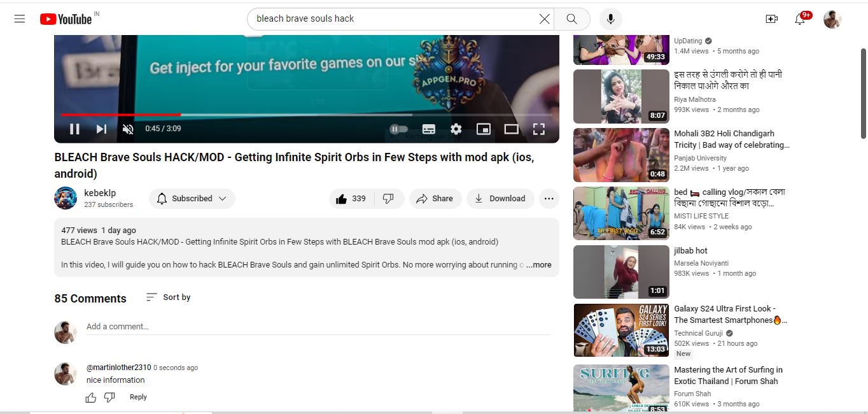
Task: Open @martinlother2310 commenter profile
Action: 118,368
